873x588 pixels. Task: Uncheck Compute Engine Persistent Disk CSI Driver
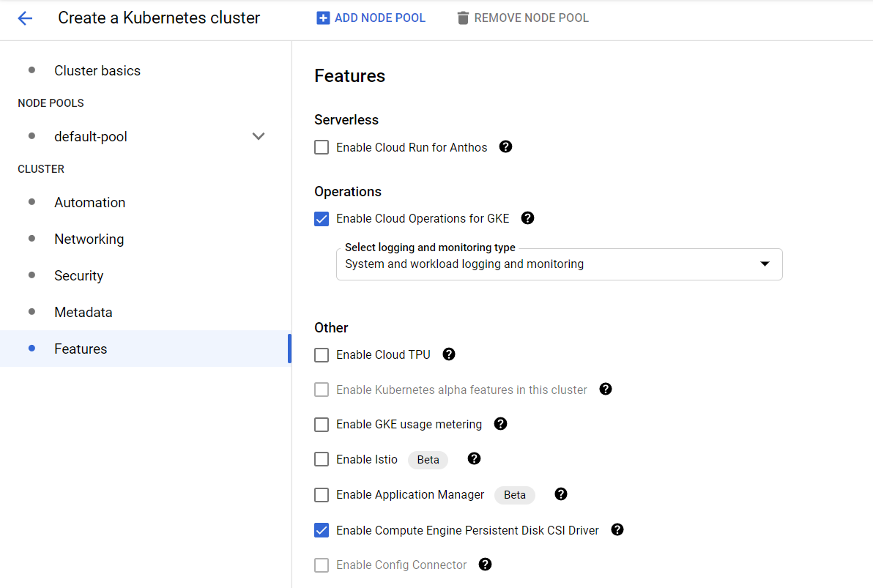[x=322, y=530]
